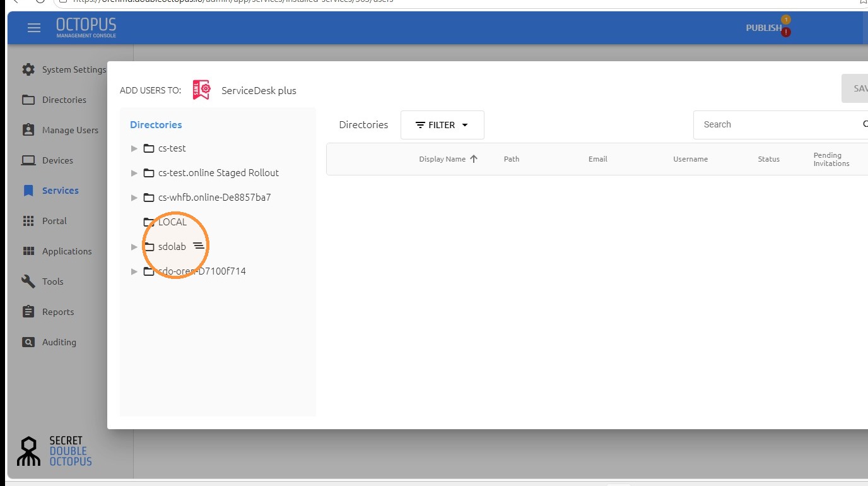The image size is (868, 486).
Task: Sort by the Email column header
Action: (598, 159)
